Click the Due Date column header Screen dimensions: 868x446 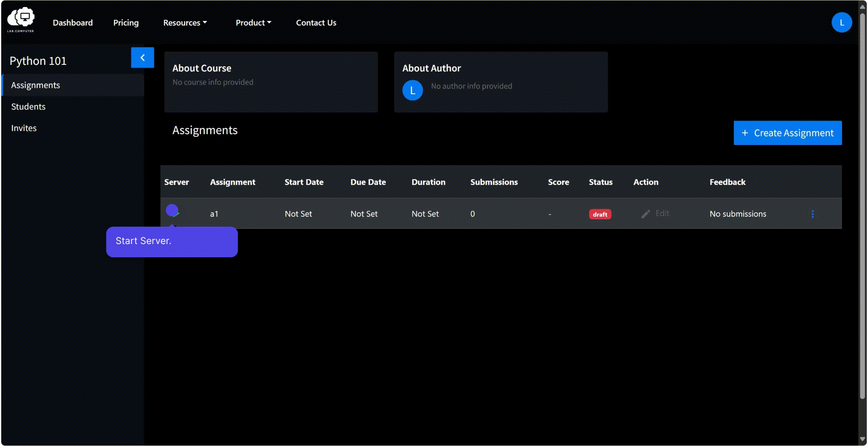tap(368, 182)
